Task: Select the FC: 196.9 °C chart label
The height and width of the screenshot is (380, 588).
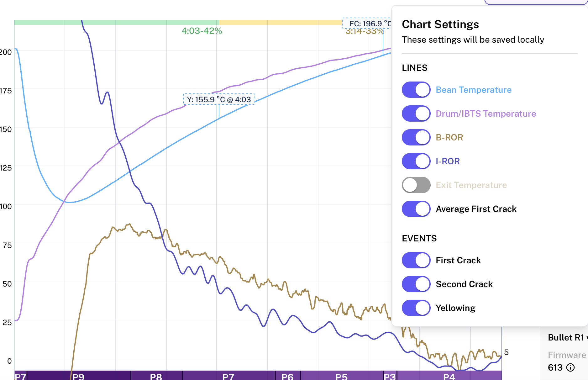Action: pos(367,24)
